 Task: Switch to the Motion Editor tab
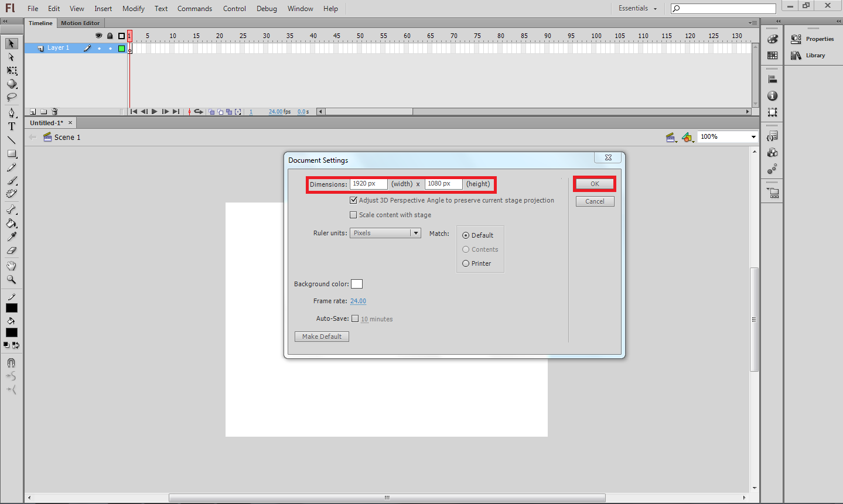pos(80,23)
